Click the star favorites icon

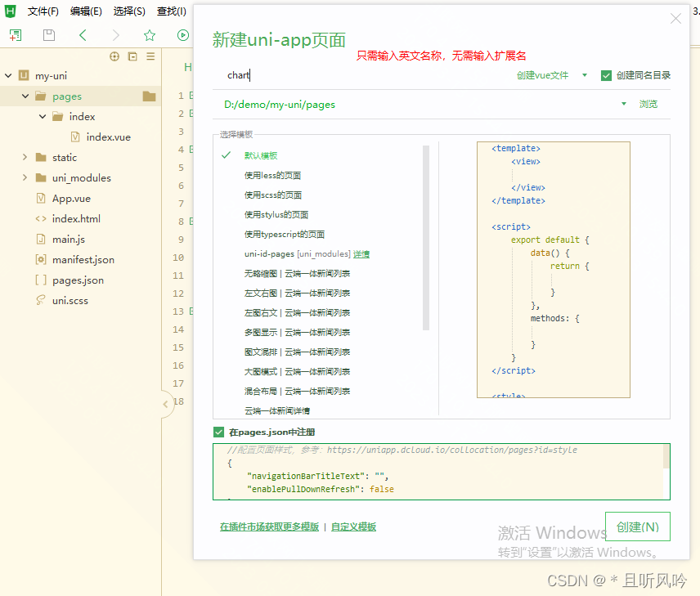(150, 35)
